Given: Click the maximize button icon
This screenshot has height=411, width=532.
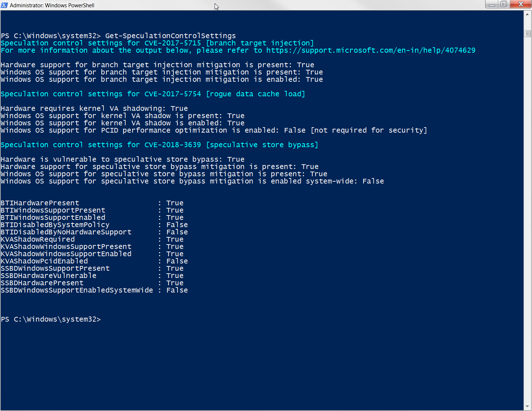Looking at the screenshot, I should click(x=504, y=5).
